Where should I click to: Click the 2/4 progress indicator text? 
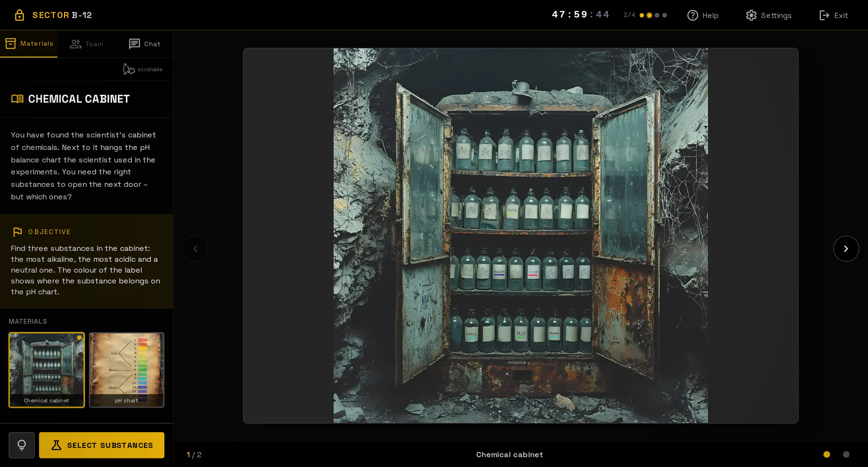click(x=629, y=15)
